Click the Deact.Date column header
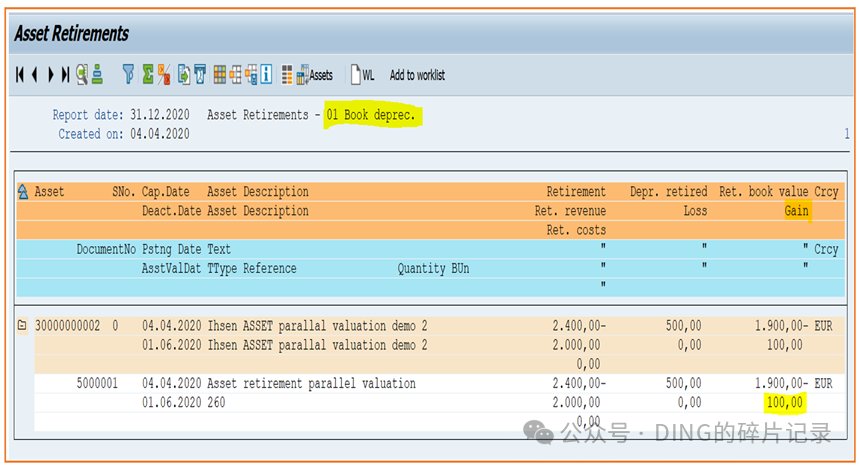The image size is (859, 467). (171, 211)
